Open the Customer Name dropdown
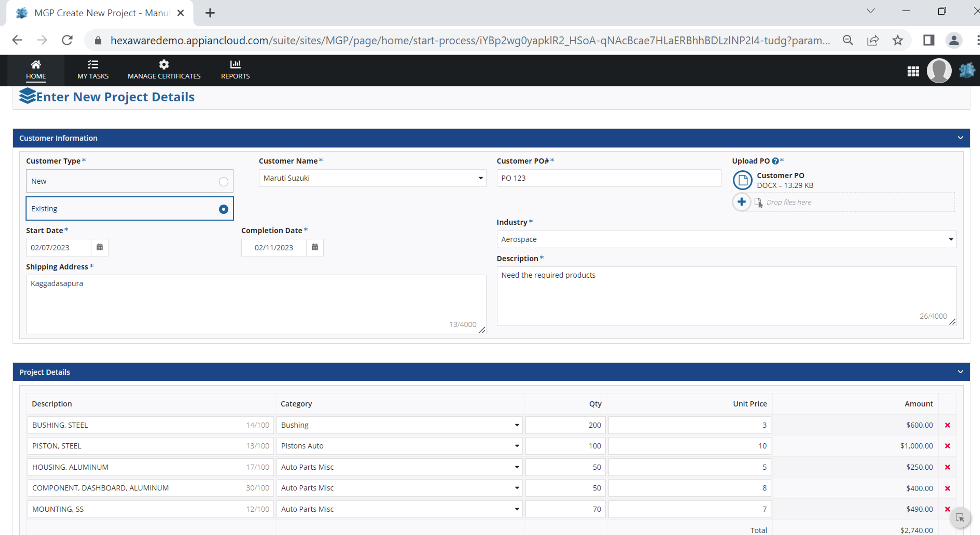Image resolution: width=980 pixels, height=535 pixels. [x=372, y=178]
